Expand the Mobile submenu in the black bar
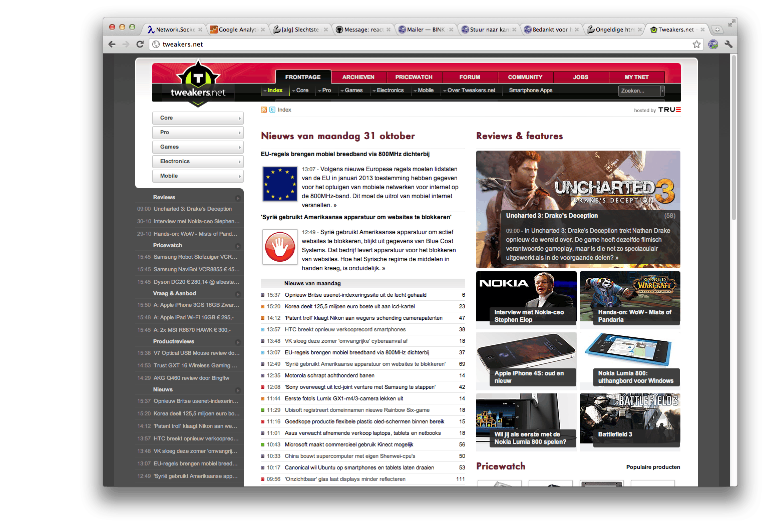Screen dimensions: 766x532 pyautogui.click(x=424, y=91)
